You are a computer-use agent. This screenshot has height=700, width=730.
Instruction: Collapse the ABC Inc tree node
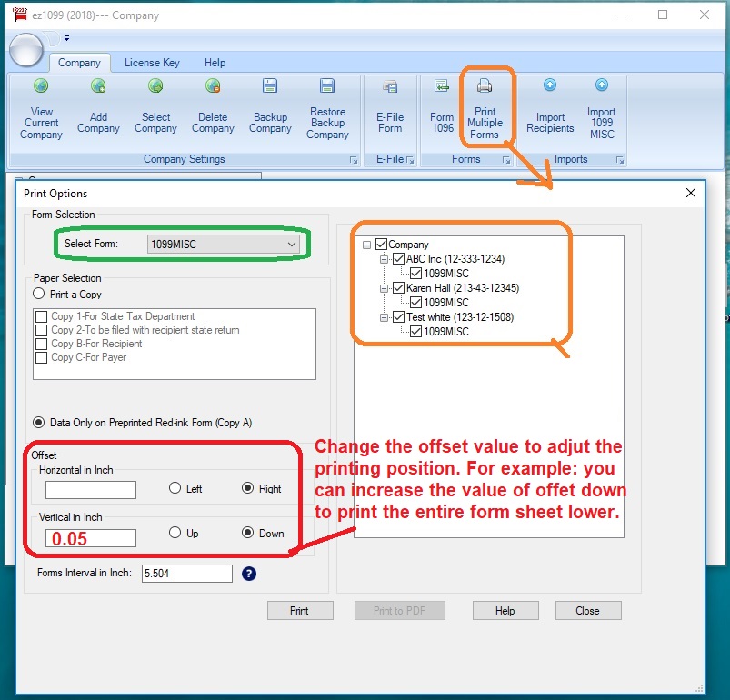(385, 259)
